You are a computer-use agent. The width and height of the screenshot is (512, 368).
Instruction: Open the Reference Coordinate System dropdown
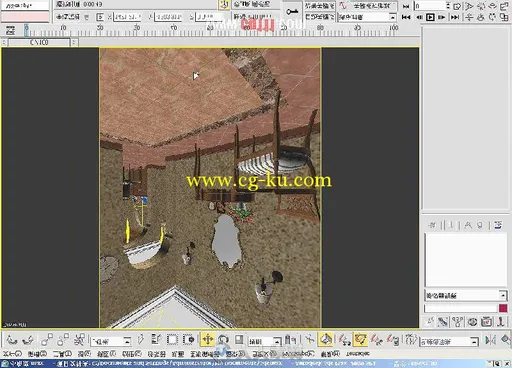coord(265,341)
